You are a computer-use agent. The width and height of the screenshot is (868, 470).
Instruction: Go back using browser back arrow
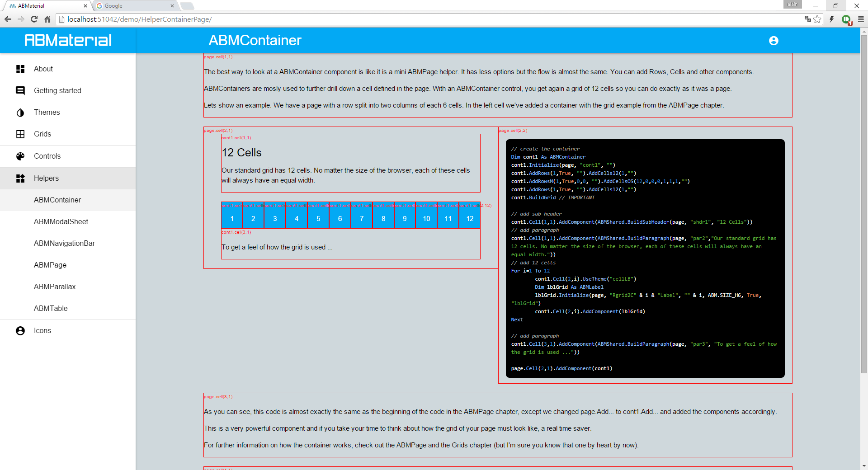point(8,19)
